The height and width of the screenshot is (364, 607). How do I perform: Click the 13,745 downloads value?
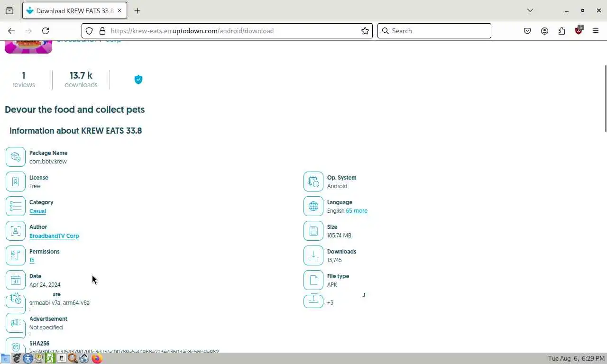pos(334,260)
